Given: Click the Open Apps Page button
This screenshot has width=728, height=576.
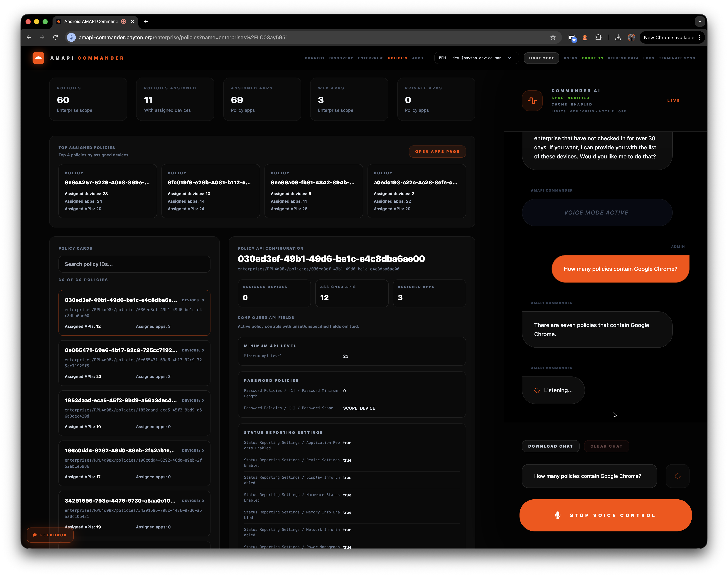Looking at the screenshot, I should click(x=437, y=151).
